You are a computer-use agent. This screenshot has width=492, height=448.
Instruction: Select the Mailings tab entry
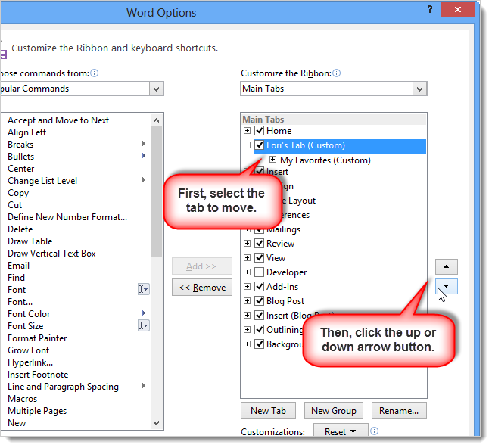pyautogui.click(x=284, y=229)
